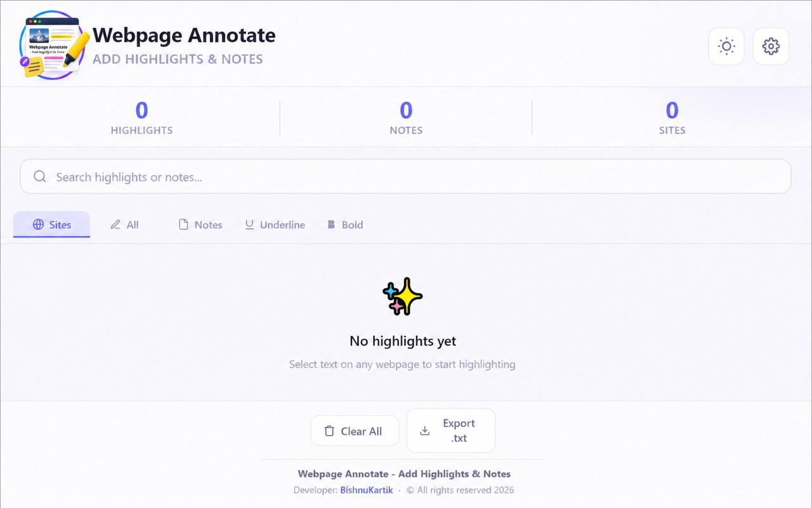
Task: Select the Bold tab
Action: [344, 225]
